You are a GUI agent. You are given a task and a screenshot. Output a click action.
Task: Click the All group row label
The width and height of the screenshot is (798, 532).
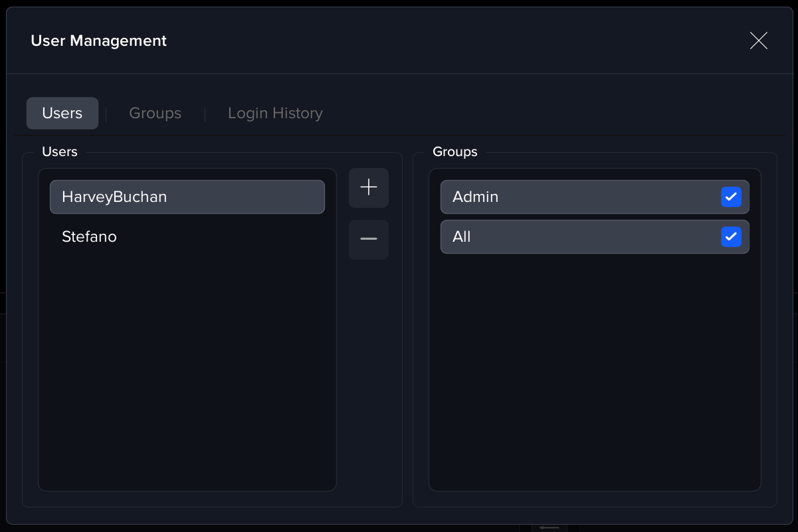(x=461, y=237)
